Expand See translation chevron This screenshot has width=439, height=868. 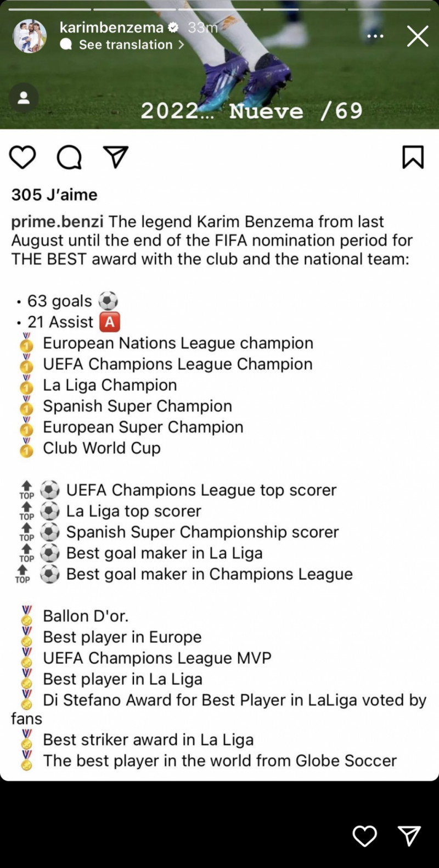(x=181, y=45)
